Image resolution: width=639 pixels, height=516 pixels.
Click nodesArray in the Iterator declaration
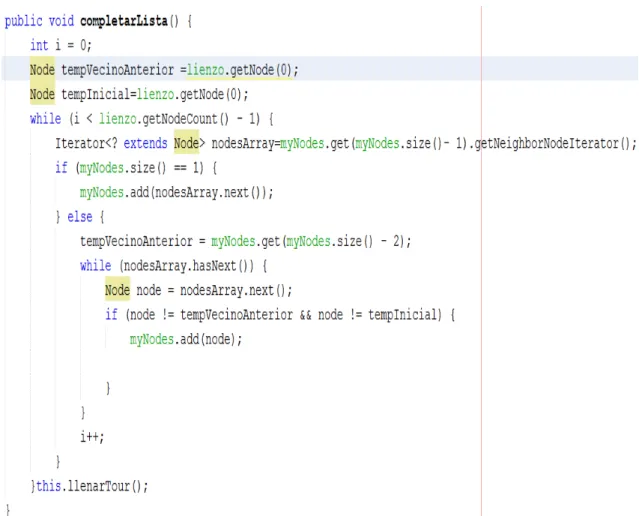click(243, 143)
